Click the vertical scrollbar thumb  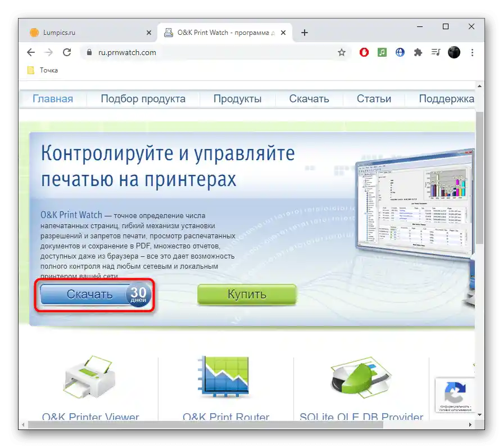[x=479, y=178]
